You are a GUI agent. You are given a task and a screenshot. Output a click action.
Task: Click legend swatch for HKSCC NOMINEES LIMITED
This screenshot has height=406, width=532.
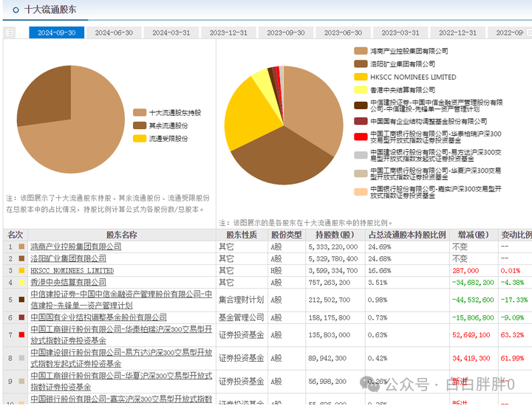click(x=361, y=77)
